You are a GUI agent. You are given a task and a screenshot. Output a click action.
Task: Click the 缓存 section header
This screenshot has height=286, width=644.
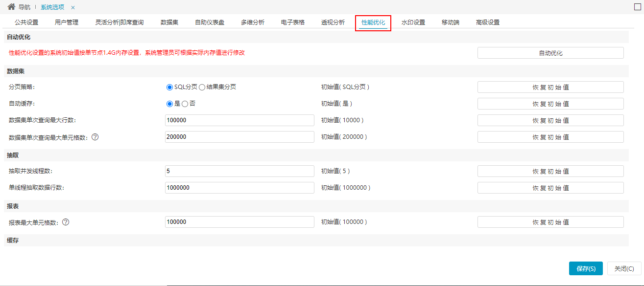point(316,241)
